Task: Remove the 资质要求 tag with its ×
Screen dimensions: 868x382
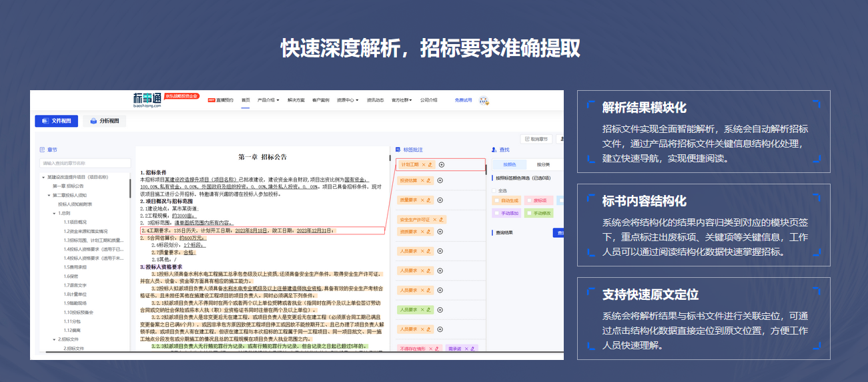Action: click(422, 232)
